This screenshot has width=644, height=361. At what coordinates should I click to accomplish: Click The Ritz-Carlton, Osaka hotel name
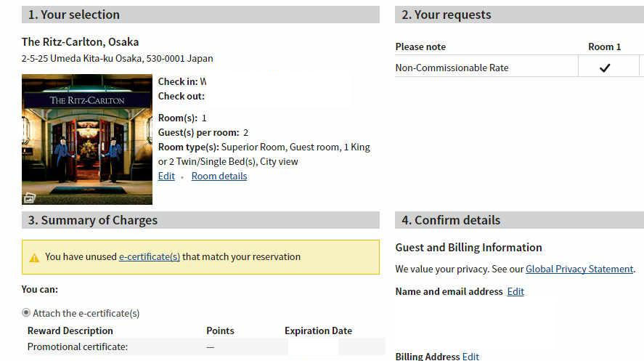click(80, 41)
